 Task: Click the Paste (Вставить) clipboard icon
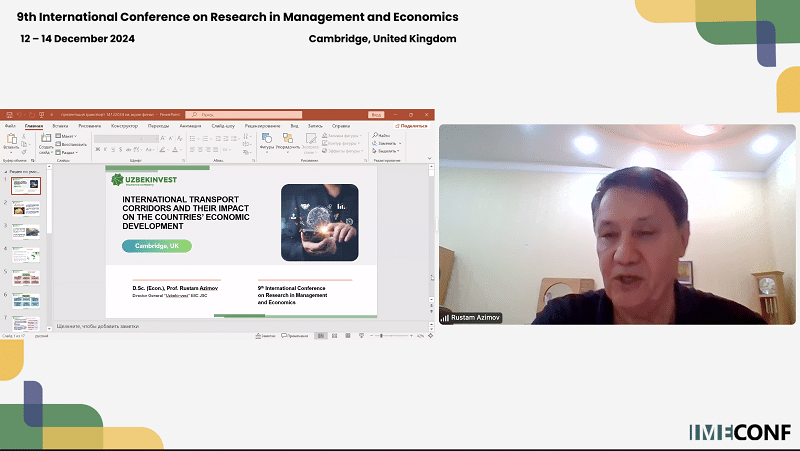tap(12, 140)
